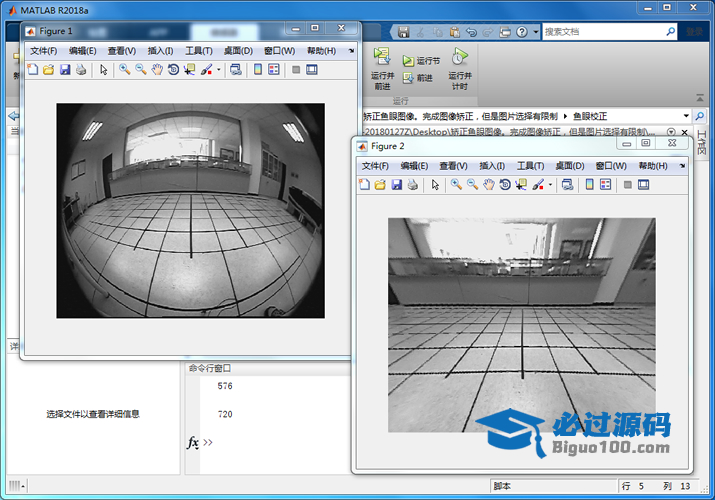Click Insert Legend icon in Figure 2 toolbar
This screenshot has width=715, height=500.
(606, 185)
